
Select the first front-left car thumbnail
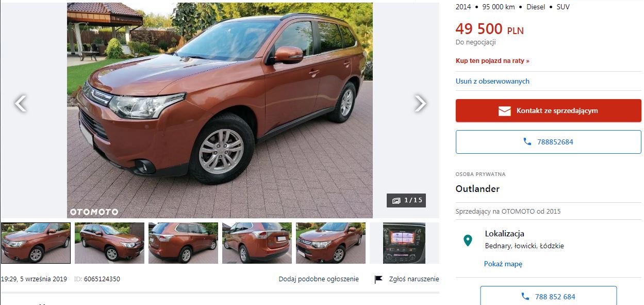click(36, 243)
